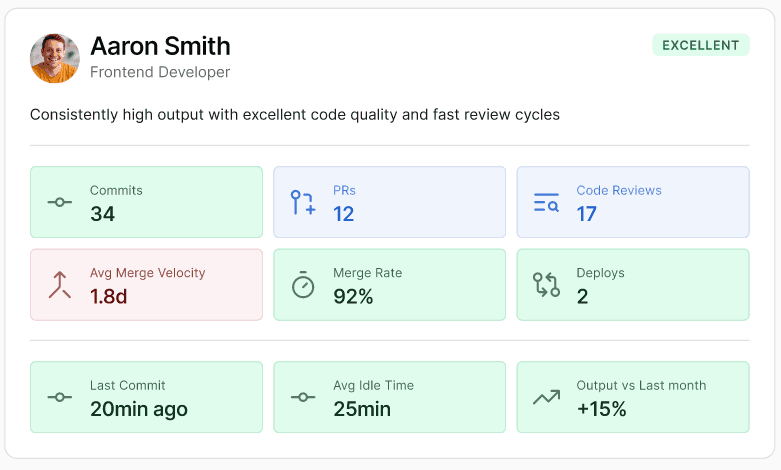Click the Deploys compare-arrows icon
The width and height of the screenshot is (781, 470).
pos(546,285)
